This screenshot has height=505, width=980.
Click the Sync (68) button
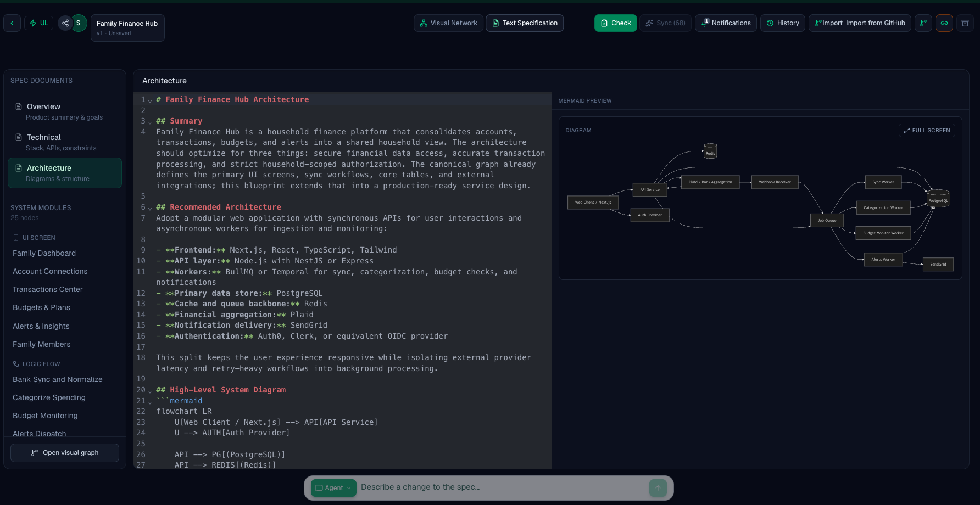tap(665, 23)
